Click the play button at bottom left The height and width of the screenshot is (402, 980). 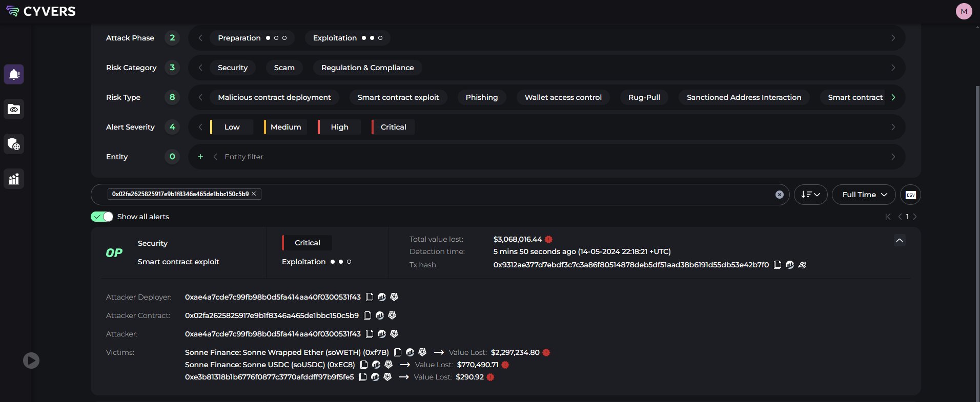pyautogui.click(x=31, y=361)
